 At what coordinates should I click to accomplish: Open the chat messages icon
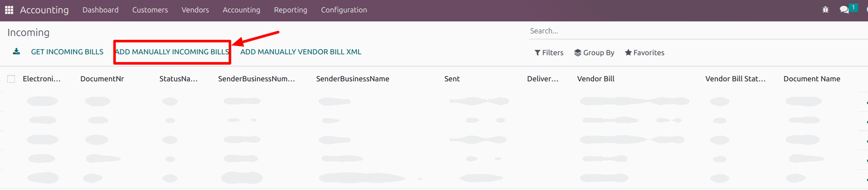(844, 9)
